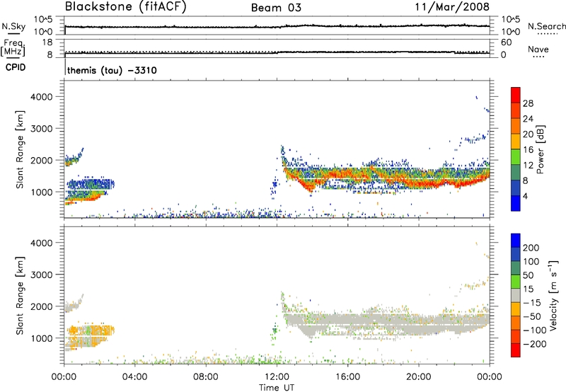Click the gray -15 to 15 Velocity colorbar segment

point(516,295)
